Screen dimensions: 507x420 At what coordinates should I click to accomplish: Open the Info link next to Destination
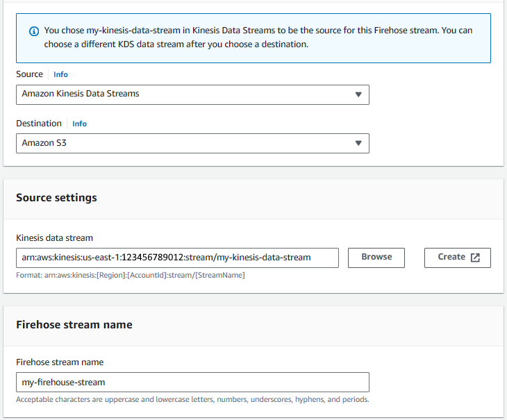tap(79, 124)
